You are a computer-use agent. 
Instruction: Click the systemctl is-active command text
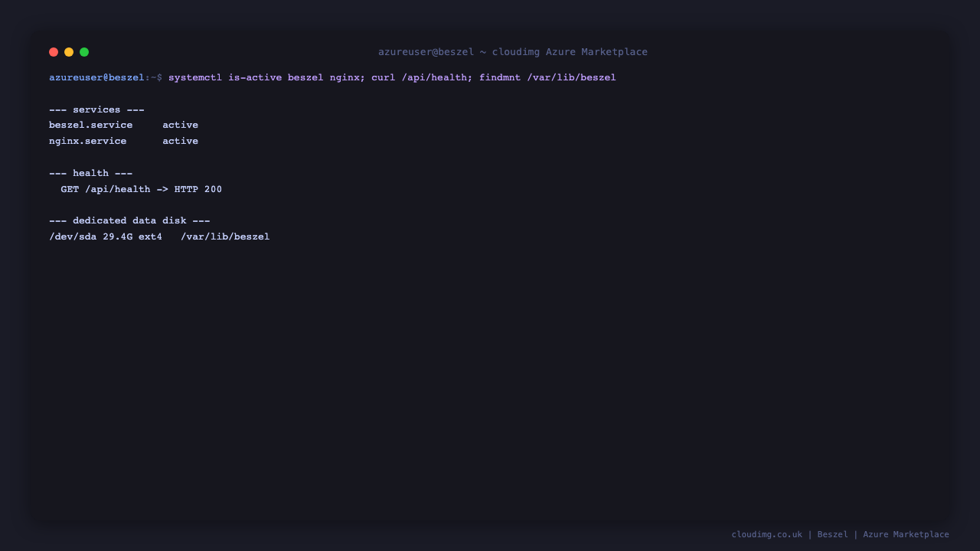[x=225, y=77]
